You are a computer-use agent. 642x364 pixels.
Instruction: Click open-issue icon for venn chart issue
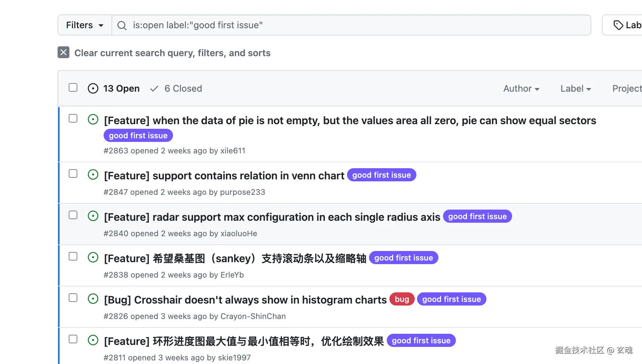(x=93, y=174)
